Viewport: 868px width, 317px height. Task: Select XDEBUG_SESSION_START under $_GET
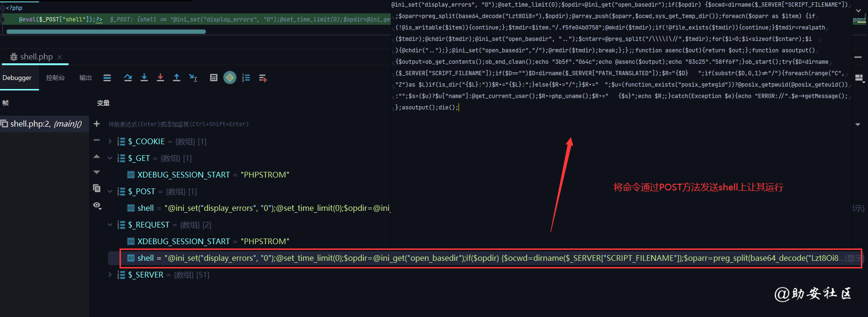209,175
